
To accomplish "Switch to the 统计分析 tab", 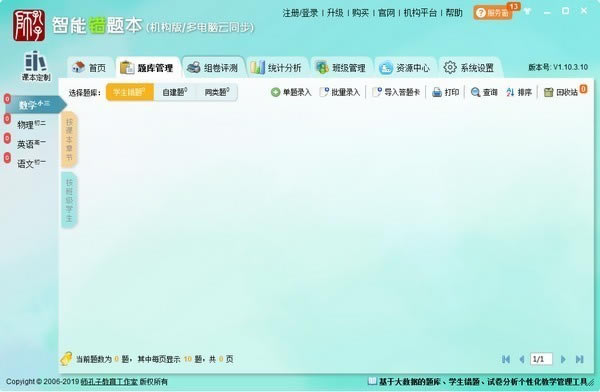I will [x=276, y=68].
